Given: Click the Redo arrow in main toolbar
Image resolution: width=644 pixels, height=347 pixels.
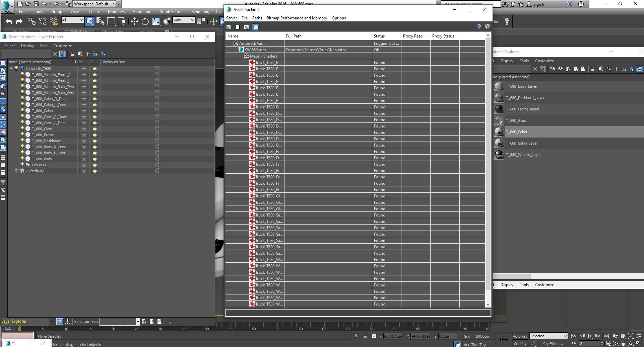Looking at the screenshot, I should (19, 21).
